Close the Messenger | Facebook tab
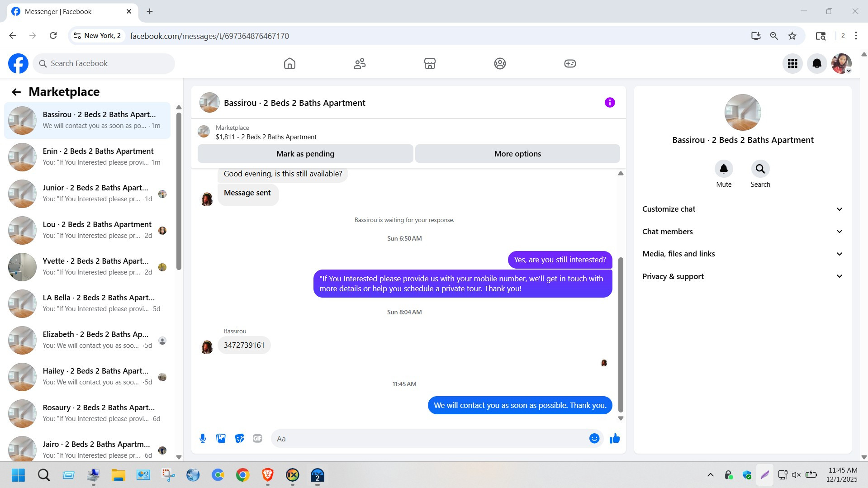This screenshot has width=868, height=488. click(129, 11)
